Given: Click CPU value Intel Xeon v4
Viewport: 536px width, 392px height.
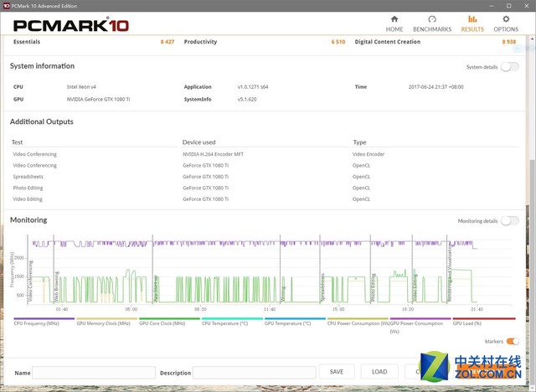Looking at the screenshot, I should click(x=81, y=87).
